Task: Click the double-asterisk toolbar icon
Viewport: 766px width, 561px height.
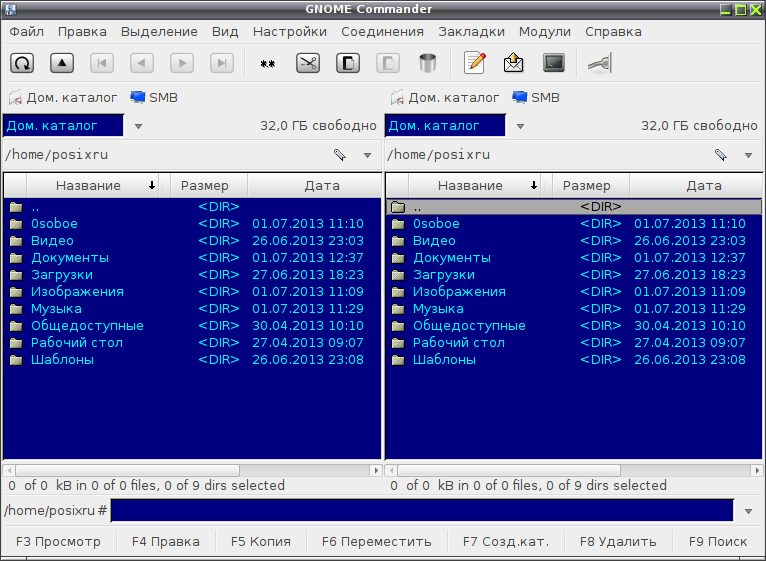Action: tap(268, 63)
